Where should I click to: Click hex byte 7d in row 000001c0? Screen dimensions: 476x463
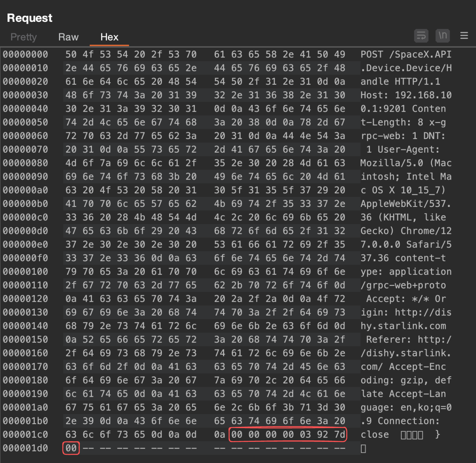pyautogui.click(x=340, y=434)
